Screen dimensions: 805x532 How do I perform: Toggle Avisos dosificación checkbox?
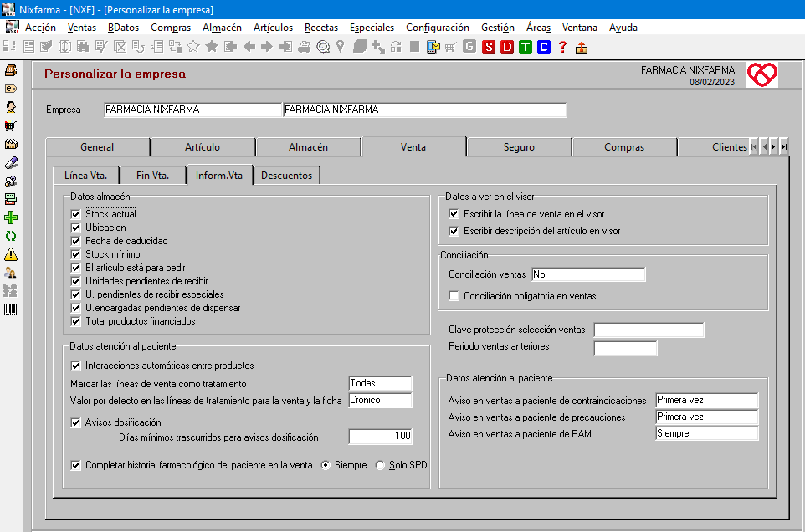click(x=76, y=422)
